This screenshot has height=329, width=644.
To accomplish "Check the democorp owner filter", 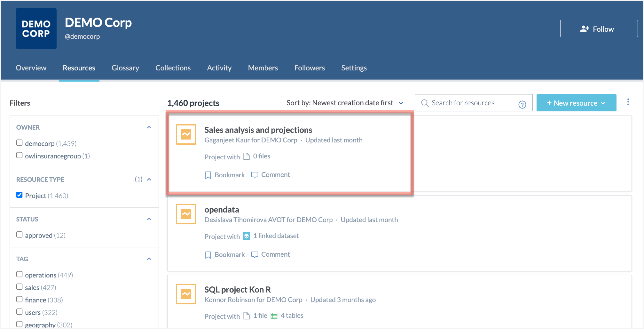I will pos(20,143).
